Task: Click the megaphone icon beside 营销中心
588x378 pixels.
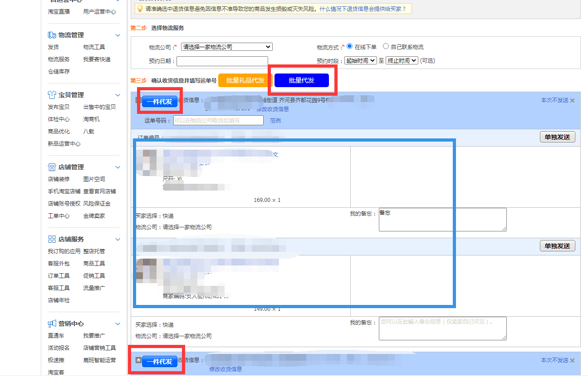Action: 52,324
